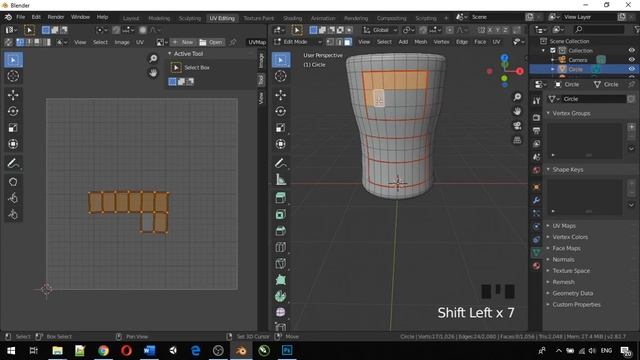The image size is (640, 360).
Task: Open the Global orientation dropdown
Action: [x=380, y=30]
